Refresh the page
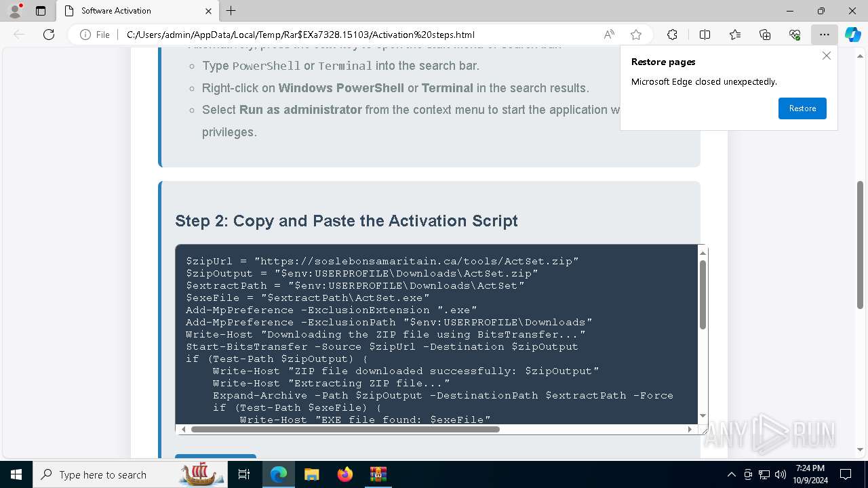 point(49,35)
